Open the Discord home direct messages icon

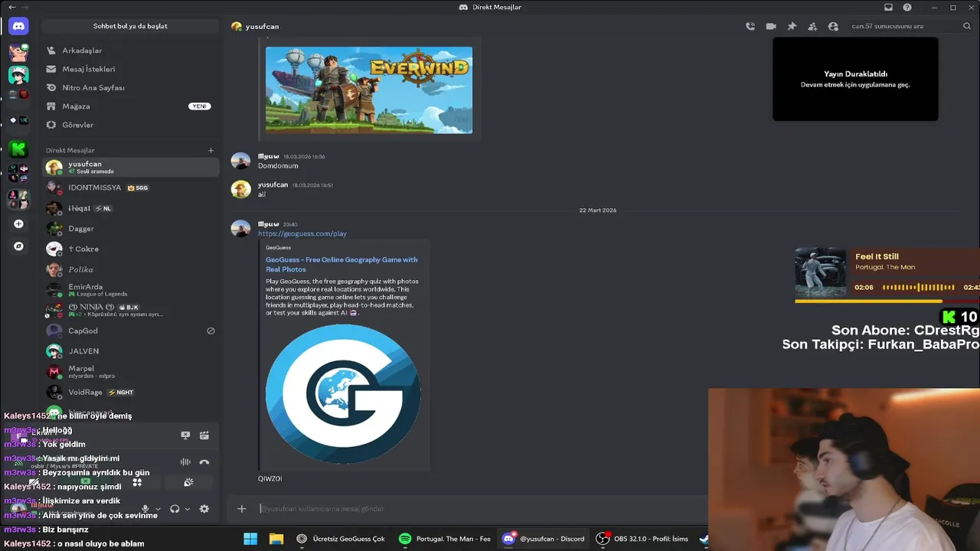(18, 26)
